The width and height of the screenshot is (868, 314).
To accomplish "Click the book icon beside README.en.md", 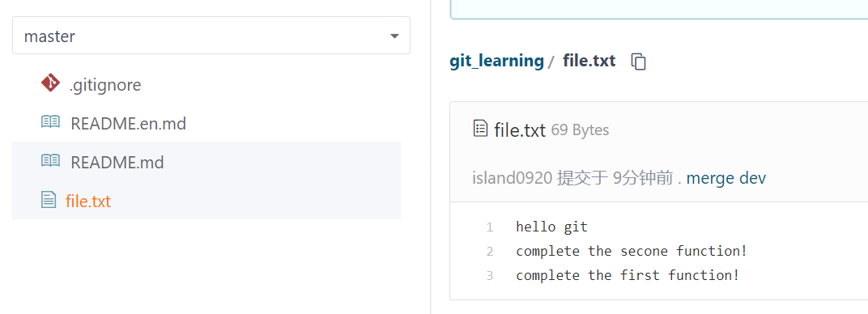I will point(50,122).
